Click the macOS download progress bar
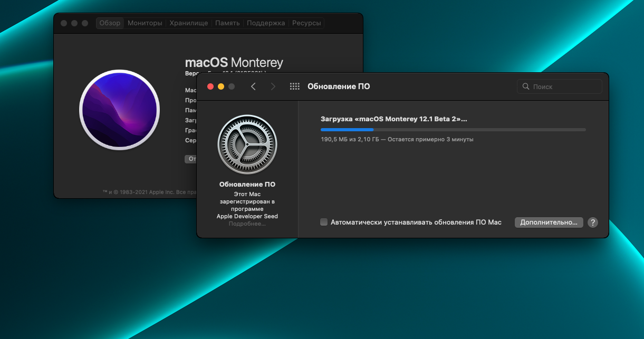 [x=453, y=129]
